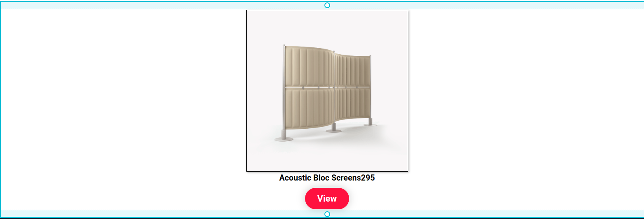The height and width of the screenshot is (219, 644).
Task: Click the left beige panel in the image
Action: pyautogui.click(x=309, y=87)
